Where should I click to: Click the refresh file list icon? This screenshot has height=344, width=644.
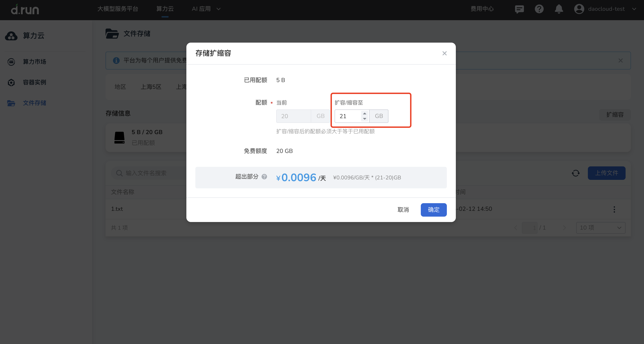tap(576, 173)
